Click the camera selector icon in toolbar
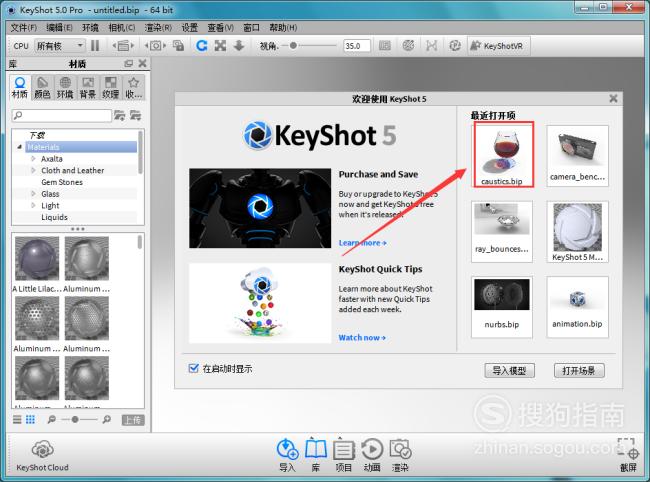650x482 pixels. (155, 45)
